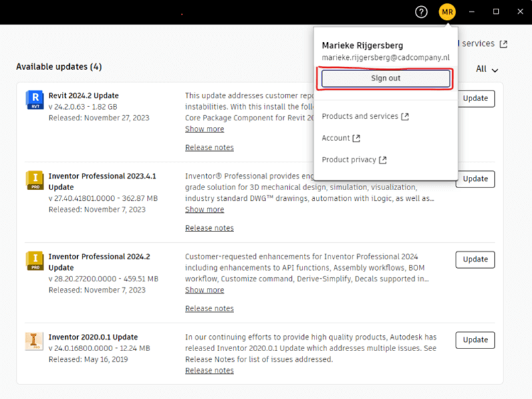
Task: Sign out of the Autodesk account
Action: point(386,78)
